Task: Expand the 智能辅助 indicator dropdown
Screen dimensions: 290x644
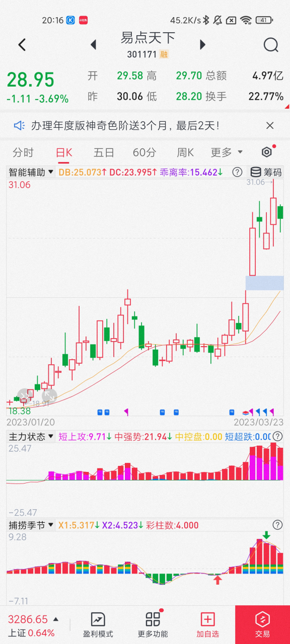Action: [31, 173]
